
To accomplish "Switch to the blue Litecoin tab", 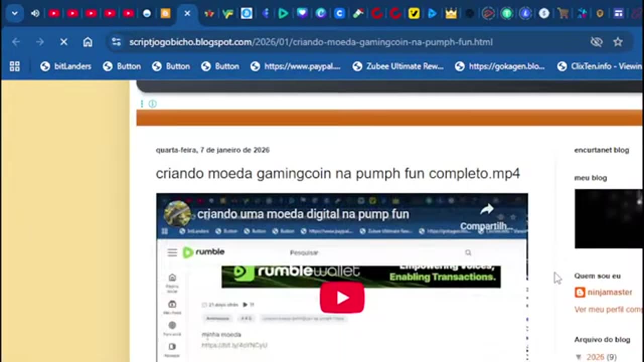I will point(525,14).
